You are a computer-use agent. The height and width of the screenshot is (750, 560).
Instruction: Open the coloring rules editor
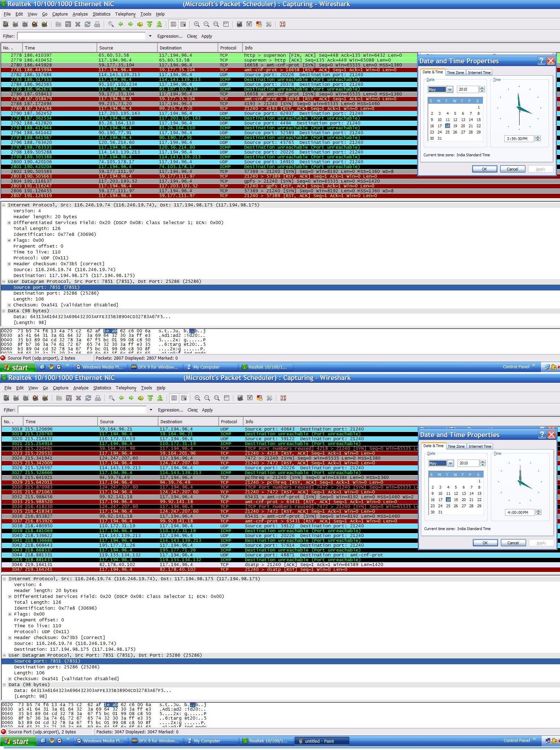point(258,24)
